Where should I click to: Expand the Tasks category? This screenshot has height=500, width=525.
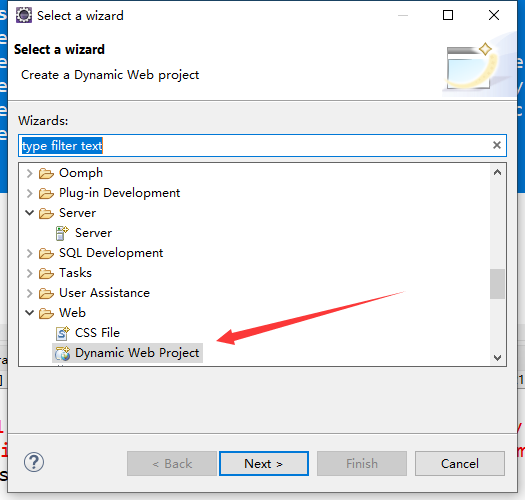30,273
